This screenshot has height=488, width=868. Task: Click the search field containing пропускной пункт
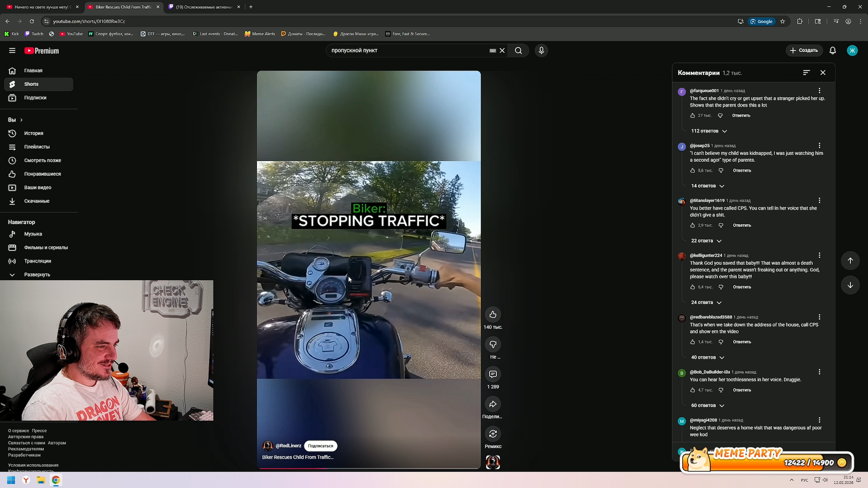(x=407, y=51)
